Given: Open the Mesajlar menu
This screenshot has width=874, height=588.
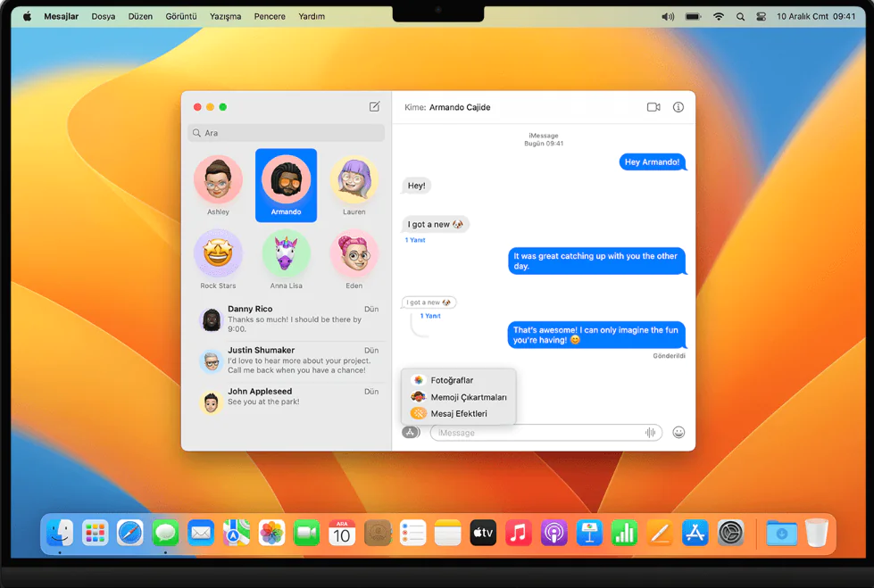Looking at the screenshot, I should pos(62,16).
